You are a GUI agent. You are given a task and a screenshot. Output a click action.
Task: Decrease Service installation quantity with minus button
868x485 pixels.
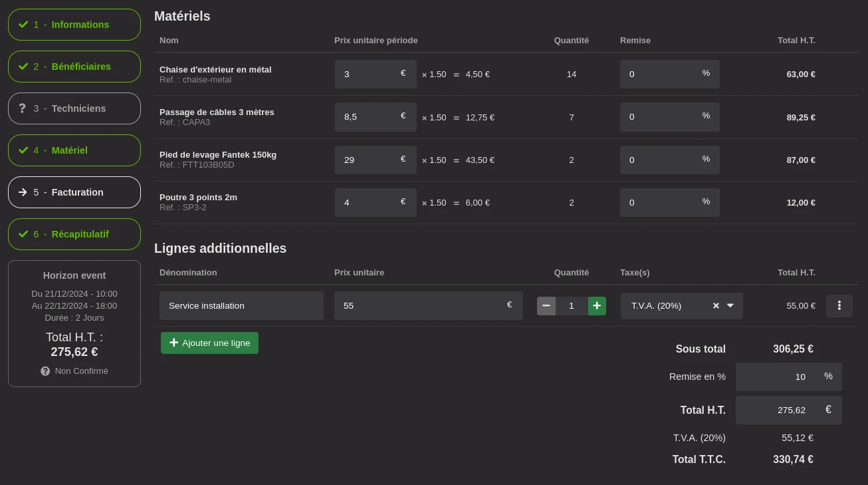[x=546, y=306]
